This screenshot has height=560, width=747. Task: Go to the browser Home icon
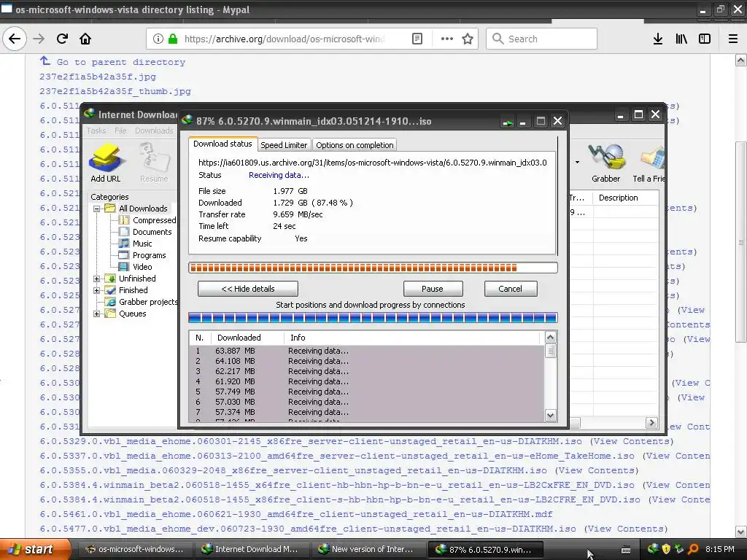pos(85,39)
